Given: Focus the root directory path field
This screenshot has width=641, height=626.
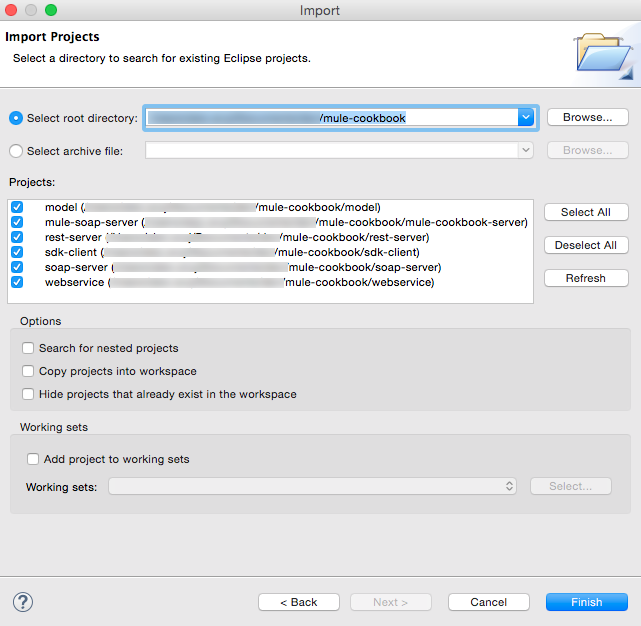Looking at the screenshot, I should [x=332, y=118].
